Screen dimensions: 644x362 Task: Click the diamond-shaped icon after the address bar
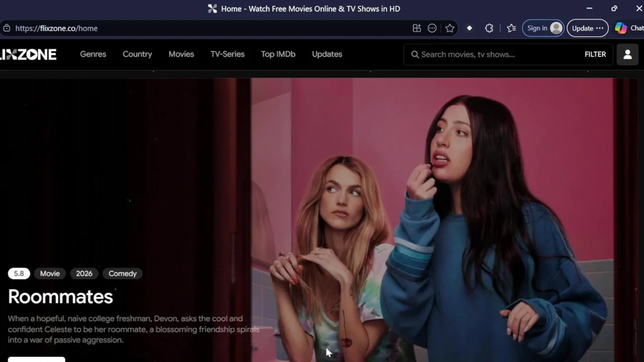click(469, 28)
